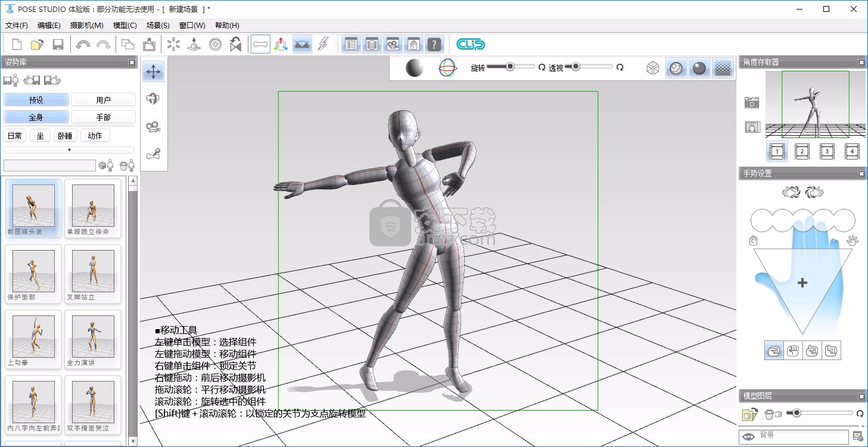Toggle the ground shadow toolbar icon
868x447 pixels.
click(x=303, y=45)
